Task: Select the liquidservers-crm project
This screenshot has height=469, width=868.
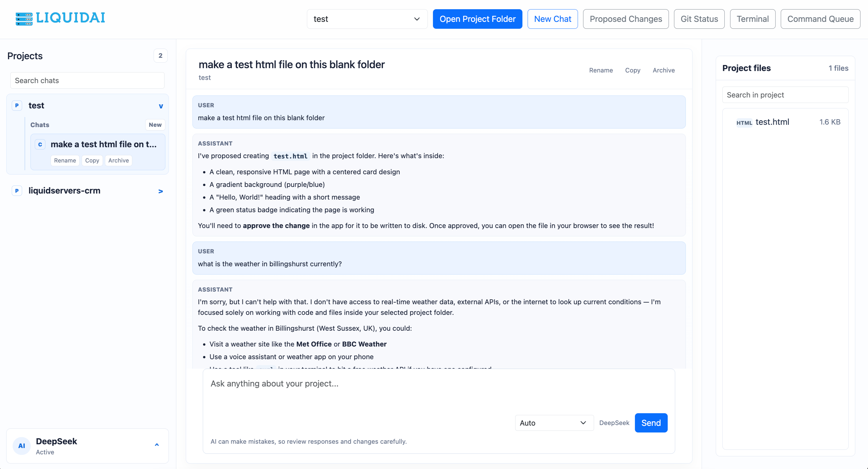Action: coord(87,191)
